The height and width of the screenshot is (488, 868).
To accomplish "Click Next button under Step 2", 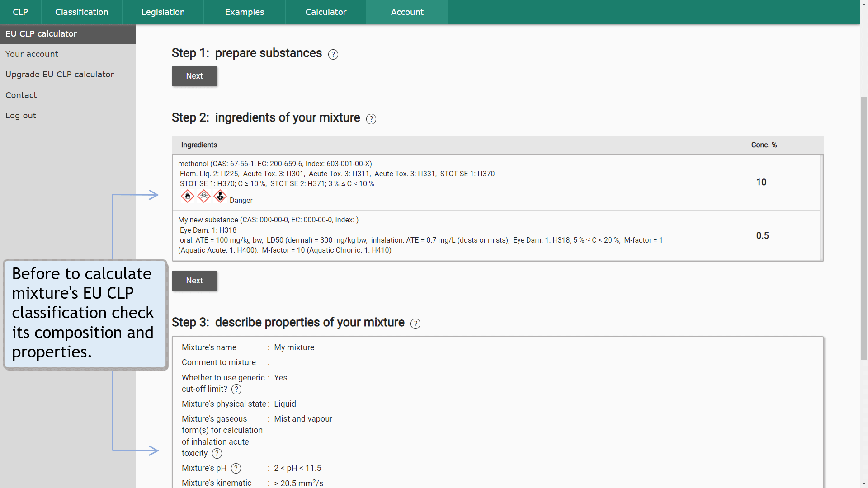I will (194, 280).
